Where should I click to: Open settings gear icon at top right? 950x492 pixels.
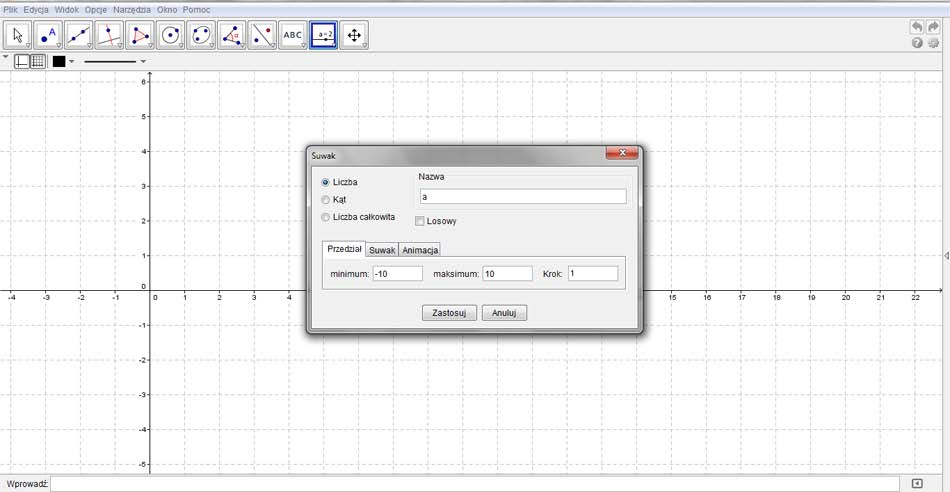(x=933, y=43)
